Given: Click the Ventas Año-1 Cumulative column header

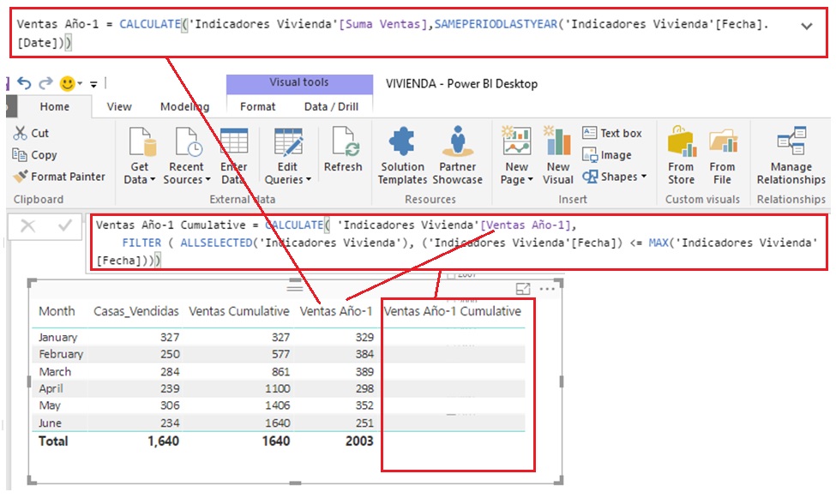Looking at the screenshot, I should pyautogui.click(x=453, y=311).
